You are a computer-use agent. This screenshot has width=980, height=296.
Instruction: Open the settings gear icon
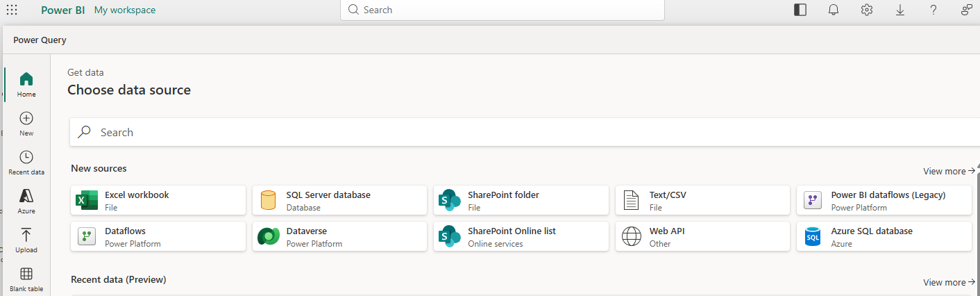pos(867,10)
